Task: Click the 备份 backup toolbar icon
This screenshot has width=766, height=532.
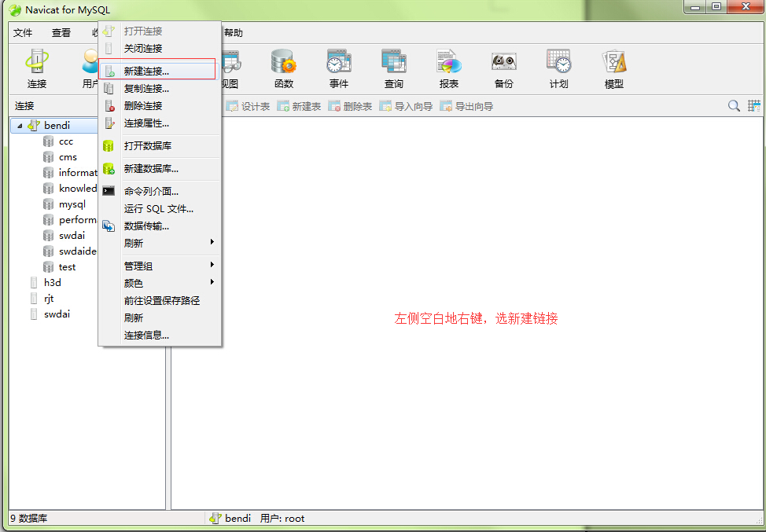Action: pyautogui.click(x=503, y=69)
